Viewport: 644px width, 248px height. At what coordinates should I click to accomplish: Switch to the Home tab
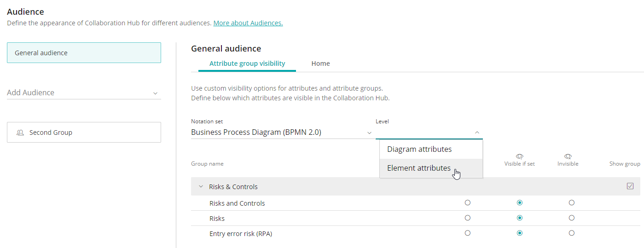pyautogui.click(x=320, y=63)
